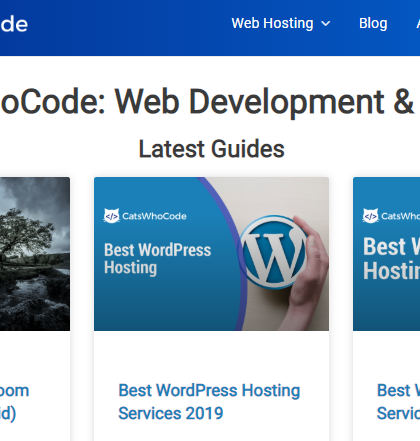This screenshot has width=420, height=441.
Task: Open the Best WordPress Hosting thumbnail image
Action: 211,254
